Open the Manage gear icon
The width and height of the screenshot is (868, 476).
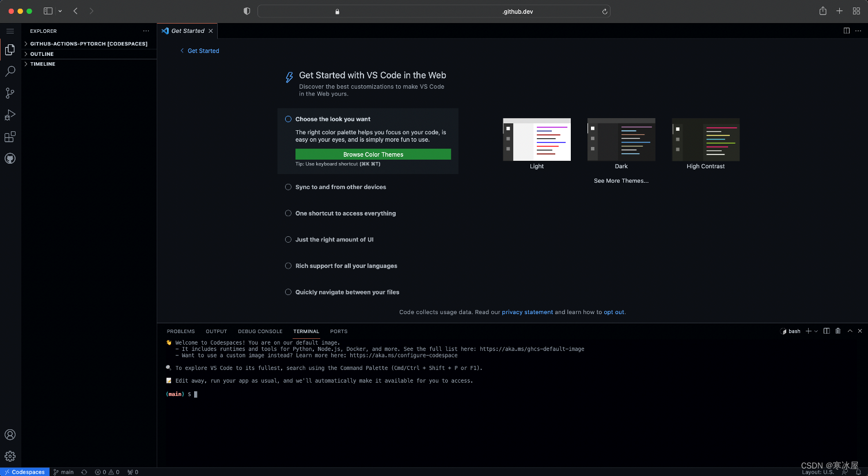click(10, 456)
